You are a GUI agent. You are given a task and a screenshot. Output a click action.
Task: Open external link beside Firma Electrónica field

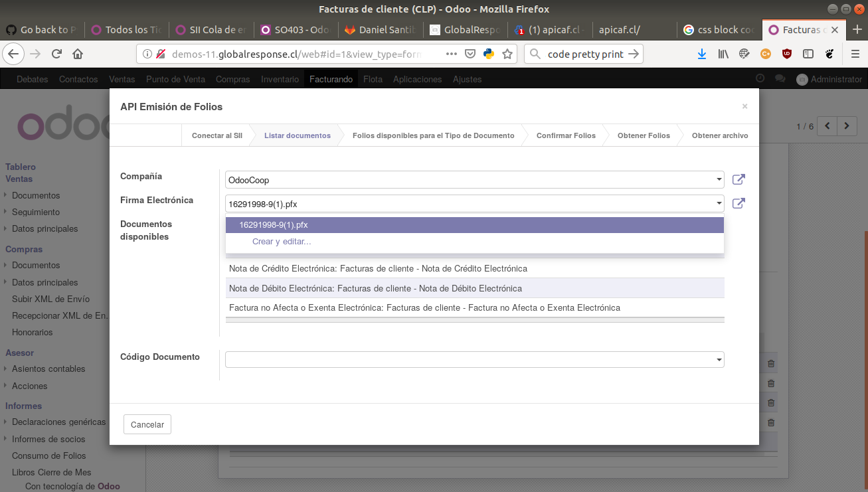click(x=738, y=203)
